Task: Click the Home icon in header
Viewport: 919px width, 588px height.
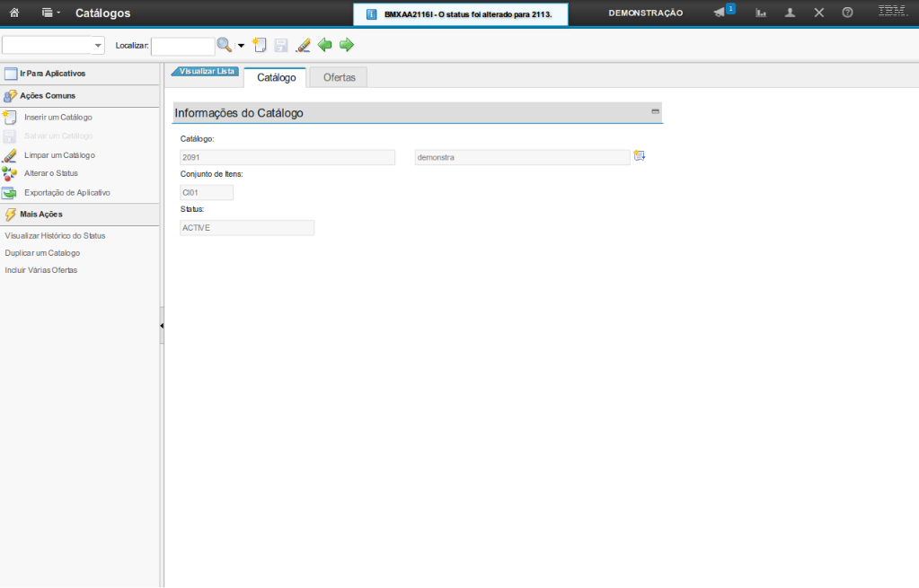Action: 14,13
